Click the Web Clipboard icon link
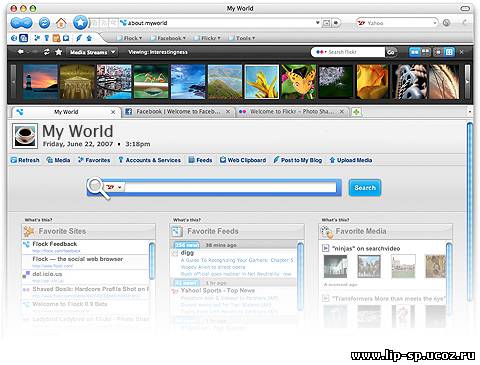 (243, 160)
